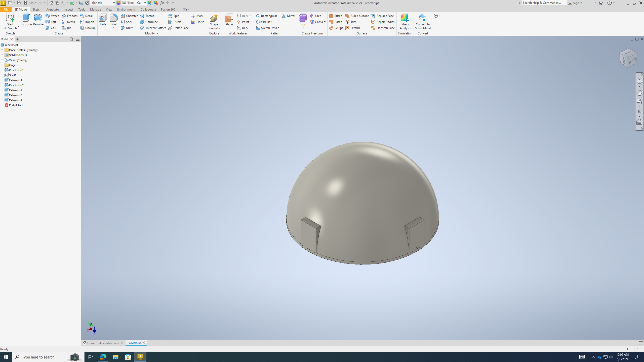This screenshot has width=644, height=362.
Task: Select the Sculpt surface tool
Action: (336, 28)
